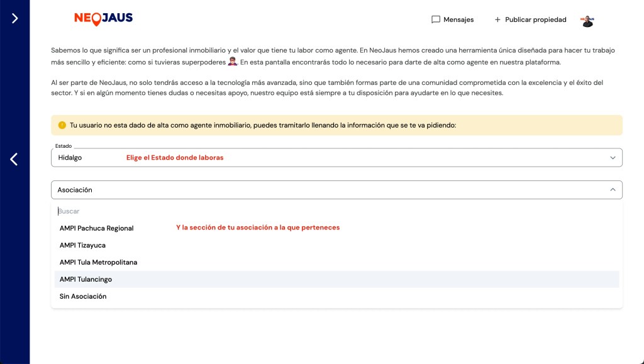Click the Asociación dropdown field label

coord(75,190)
